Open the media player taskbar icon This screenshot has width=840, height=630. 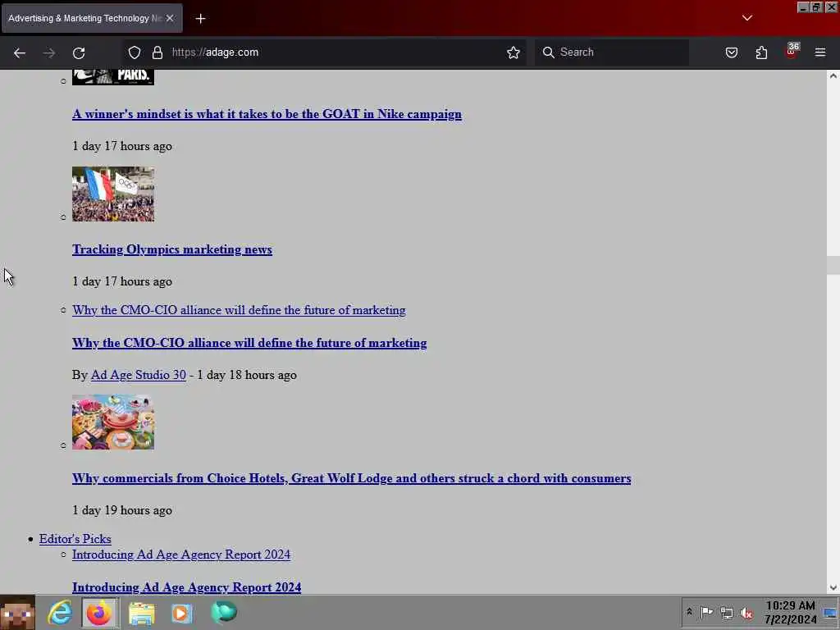pos(181,614)
